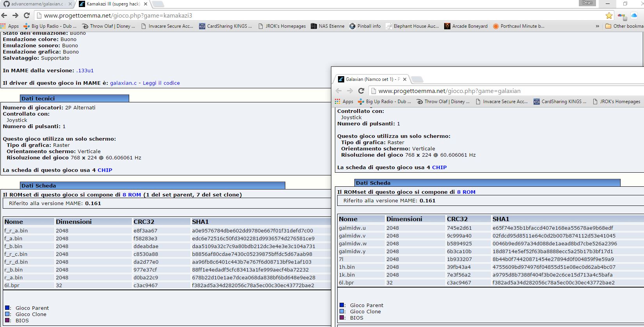644x327 pixels.
Task: Click the CRC32 value e8f3aa67
Action: click(145, 231)
